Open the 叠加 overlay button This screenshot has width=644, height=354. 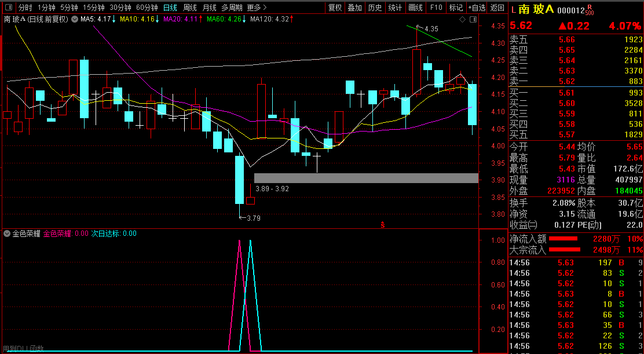tap(355, 8)
